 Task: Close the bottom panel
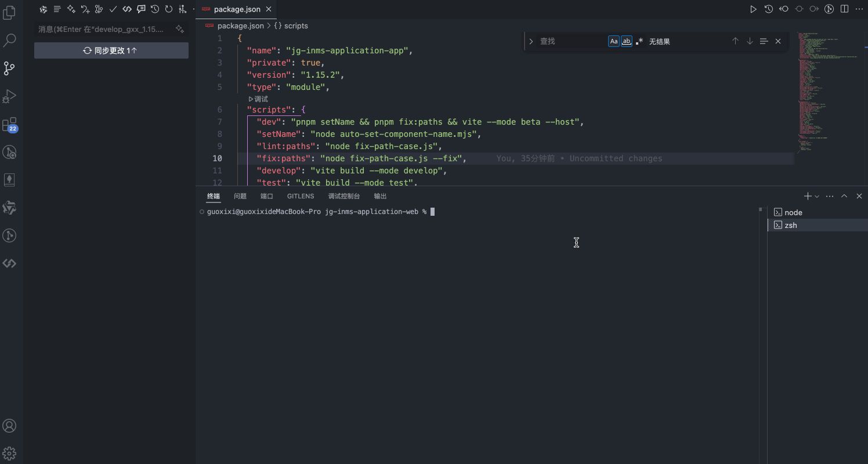(x=859, y=197)
